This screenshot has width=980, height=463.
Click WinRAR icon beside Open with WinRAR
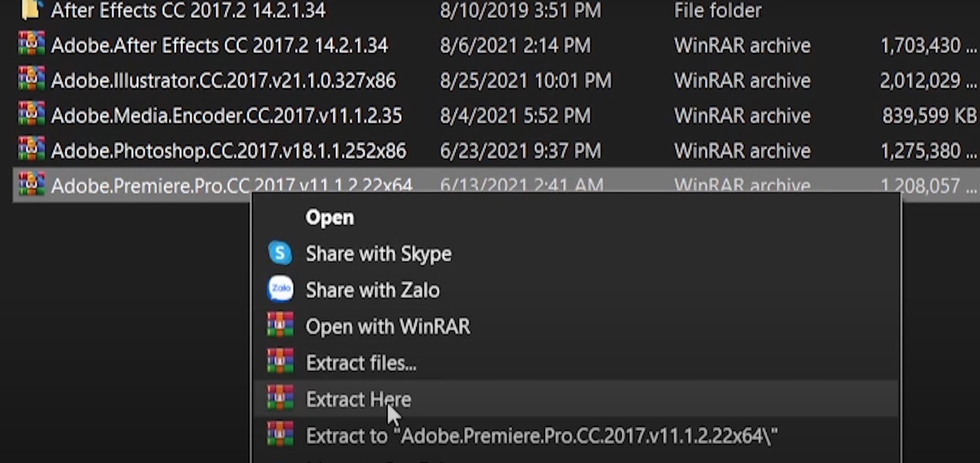click(x=280, y=325)
